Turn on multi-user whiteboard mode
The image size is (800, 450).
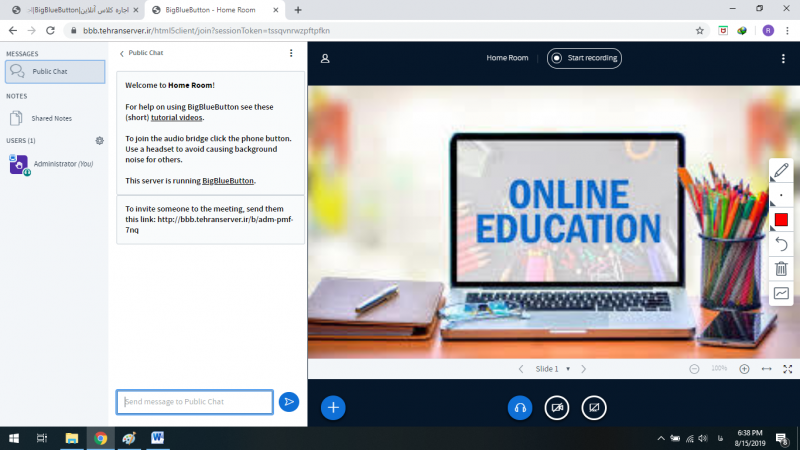(x=781, y=293)
